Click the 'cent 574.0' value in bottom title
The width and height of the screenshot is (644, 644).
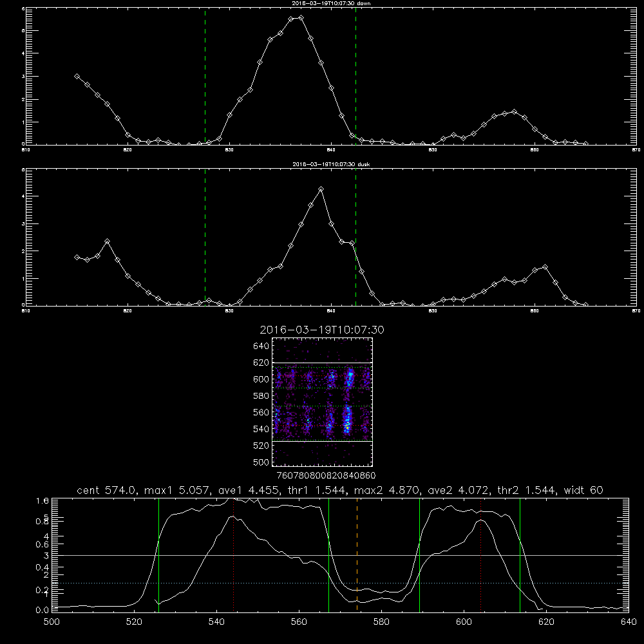pos(107,490)
